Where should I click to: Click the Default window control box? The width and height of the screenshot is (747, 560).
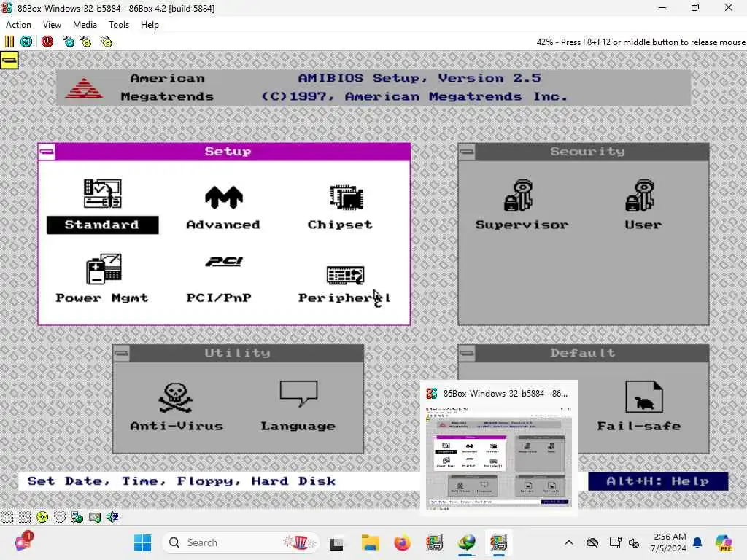467,354
